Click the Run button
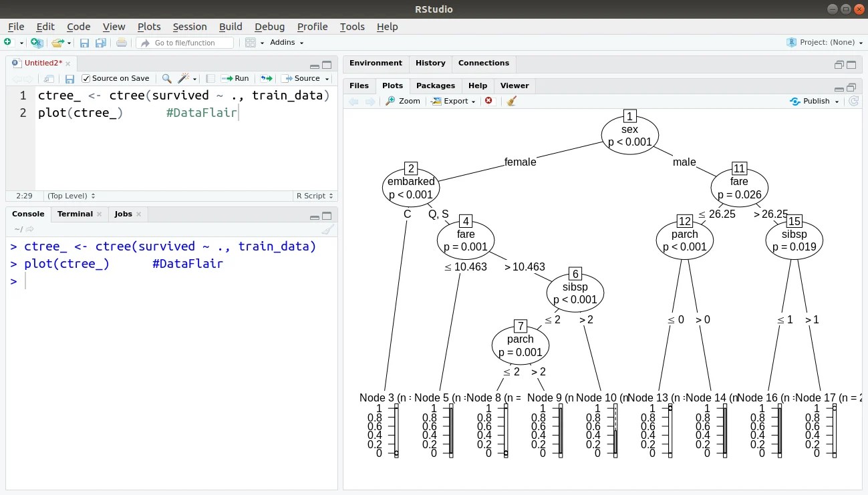This screenshot has width=868, height=495. (235, 78)
